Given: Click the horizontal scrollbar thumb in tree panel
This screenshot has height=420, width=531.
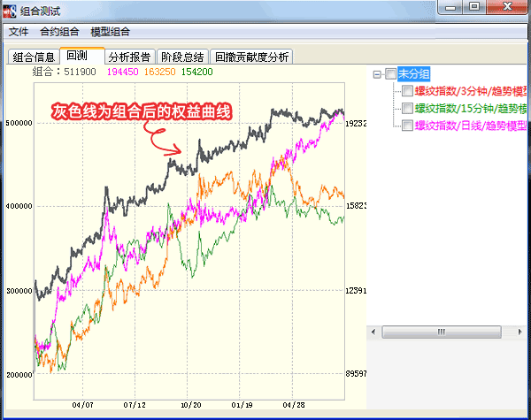Looking at the screenshot, I should (x=441, y=332).
